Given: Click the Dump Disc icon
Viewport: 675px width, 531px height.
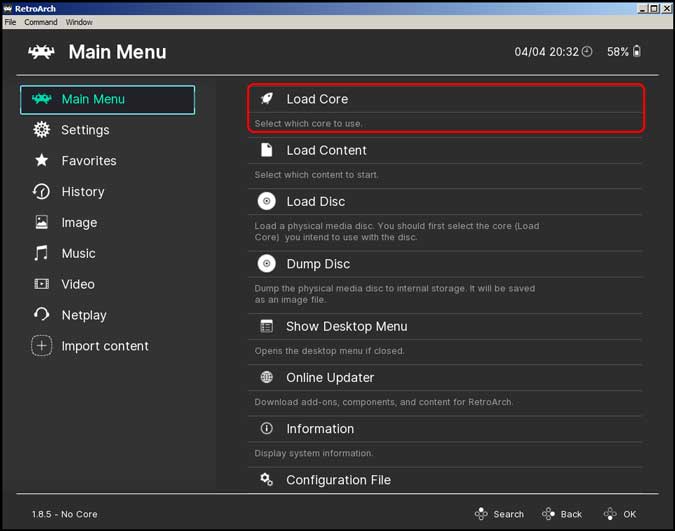Looking at the screenshot, I should (x=266, y=264).
